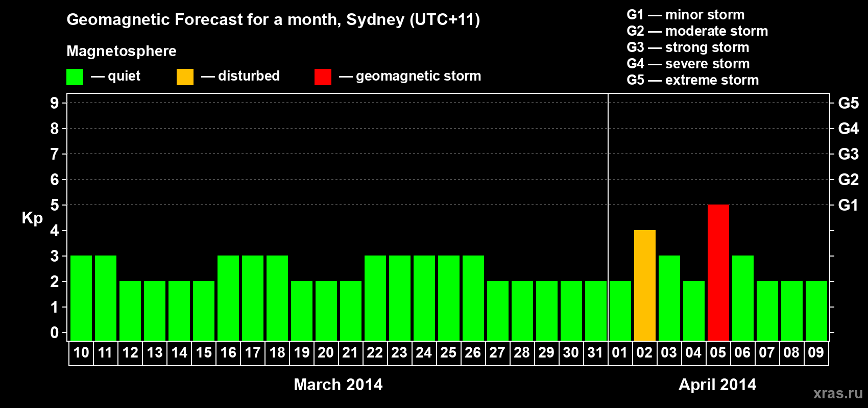Click the green bar for April 06

click(x=742, y=298)
